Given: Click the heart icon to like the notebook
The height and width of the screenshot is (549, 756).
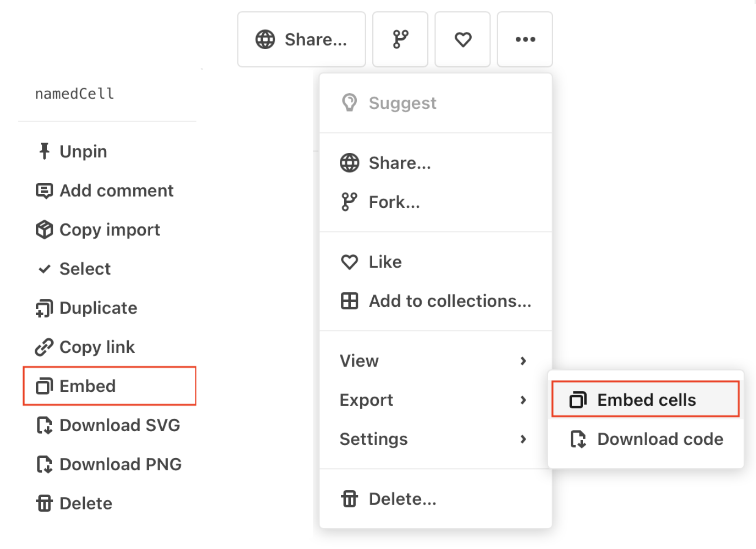Looking at the screenshot, I should coord(462,39).
